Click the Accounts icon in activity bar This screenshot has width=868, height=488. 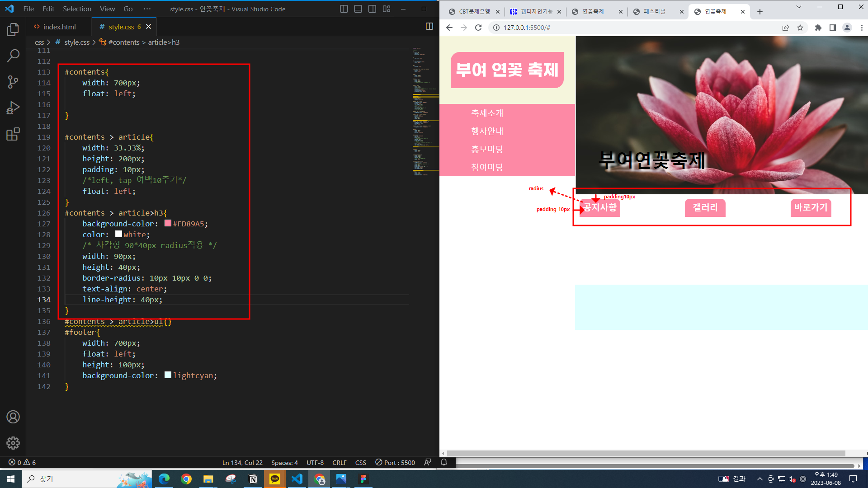click(13, 417)
